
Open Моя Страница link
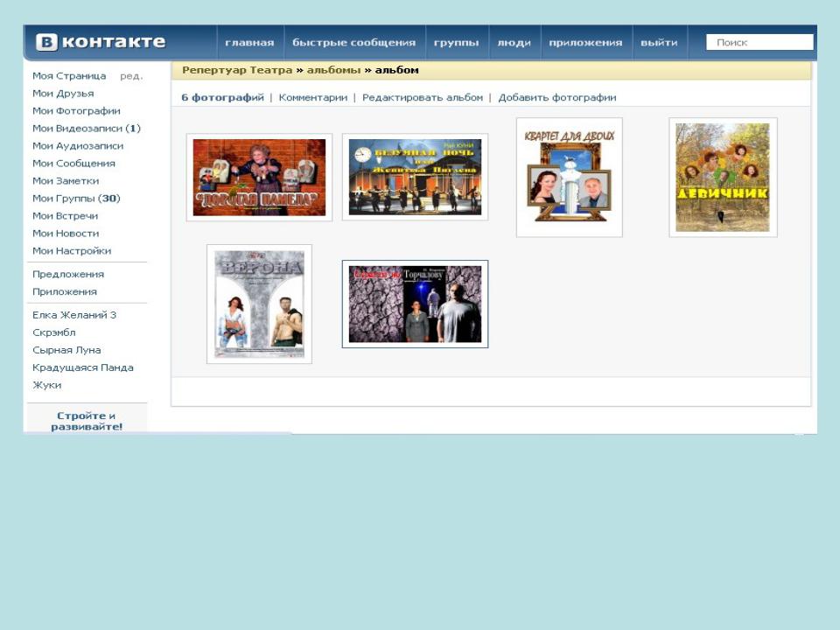point(69,76)
